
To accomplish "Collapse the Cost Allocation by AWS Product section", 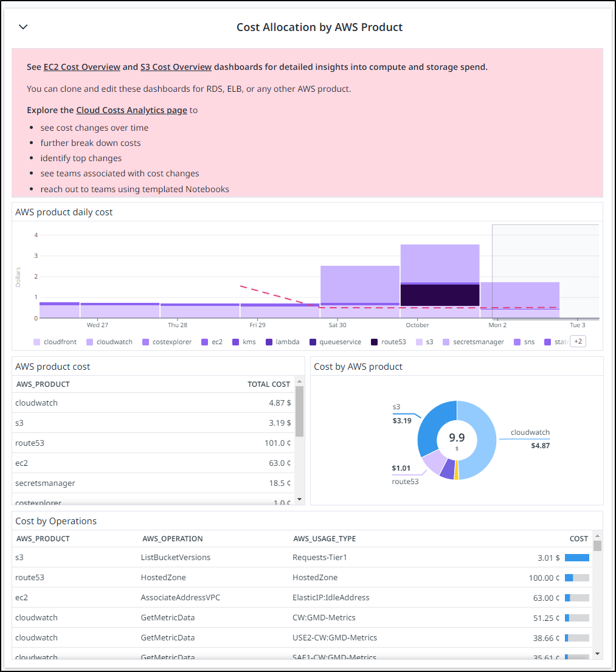I will tap(23, 27).
